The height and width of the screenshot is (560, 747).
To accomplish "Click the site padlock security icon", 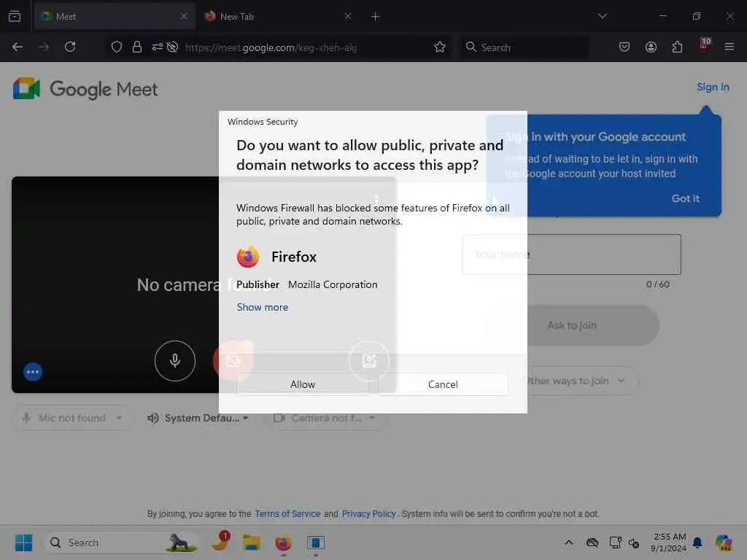I will point(136,47).
